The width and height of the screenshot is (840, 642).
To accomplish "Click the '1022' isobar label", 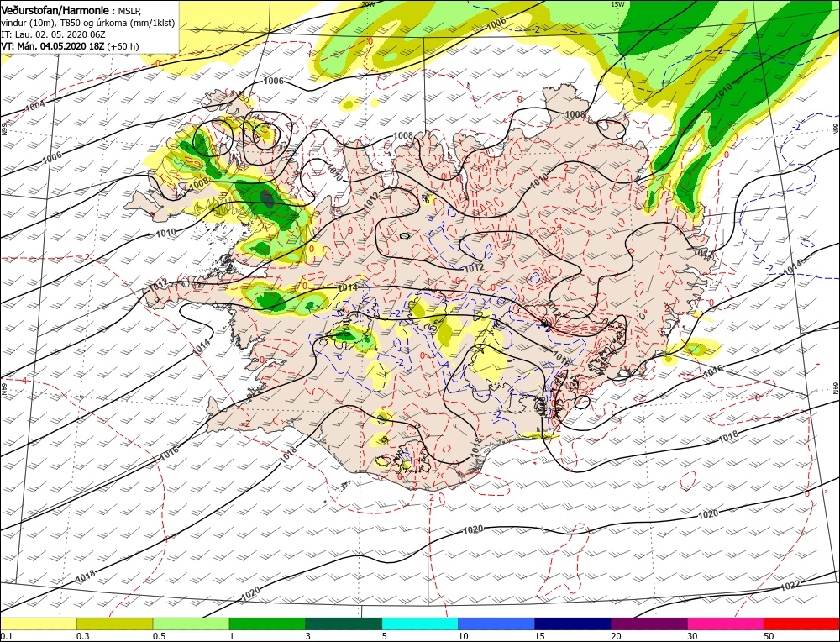I will tap(790, 586).
